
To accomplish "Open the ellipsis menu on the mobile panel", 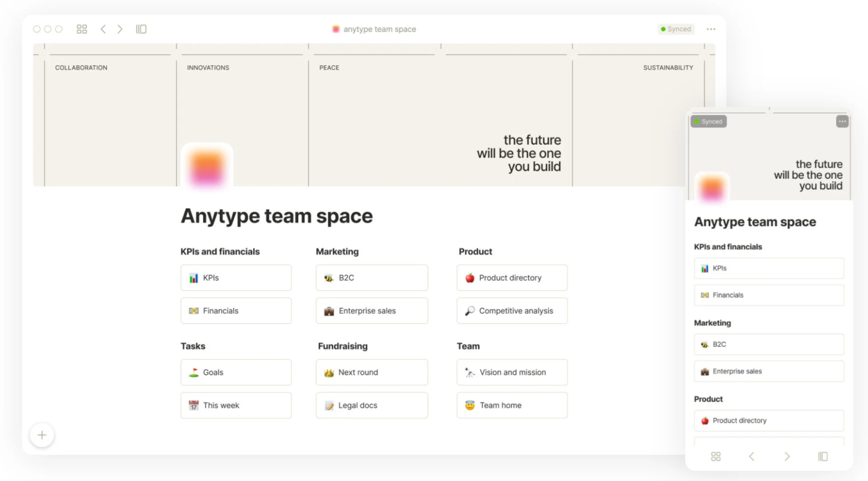I will 842,121.
